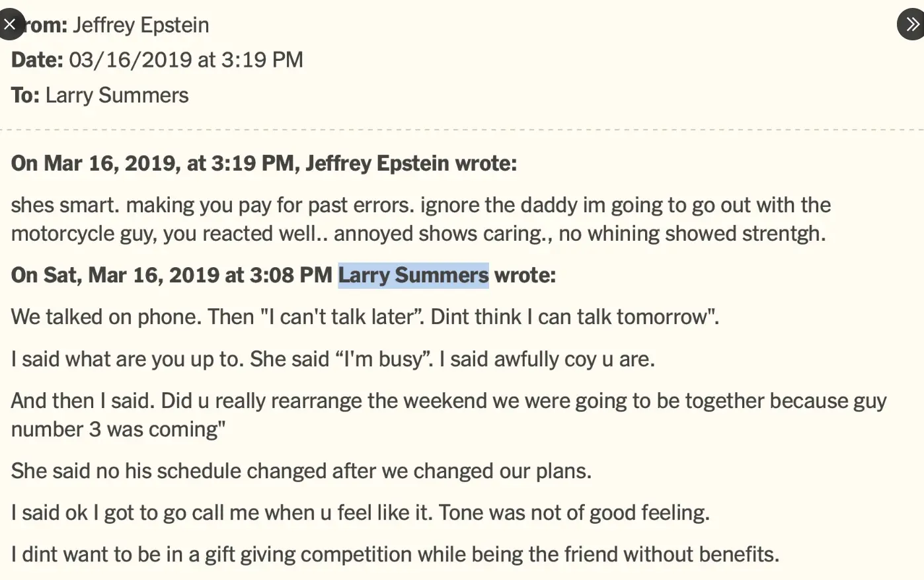Click the word "wrote:" after highlighted name
This screenshot has width=924, height=580.
tap(525, 275)
